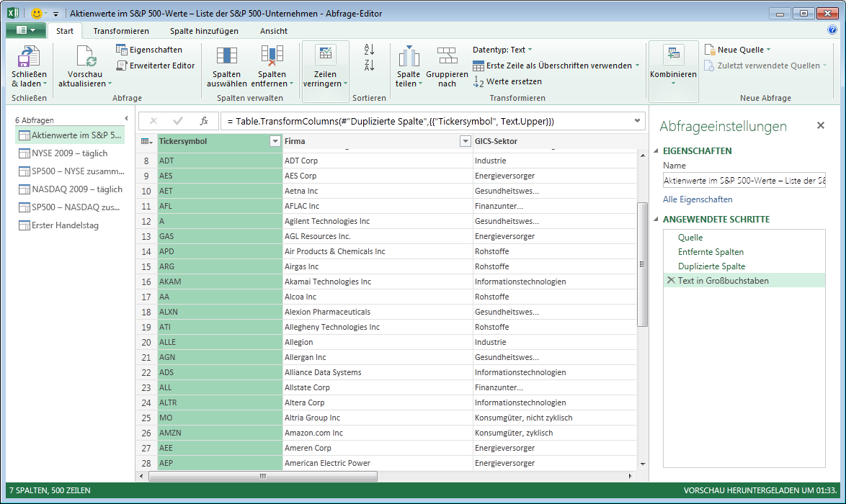This screenshot has height=504, width=846.
Task: Click Vorschau aktualisieren icon
Action: (x=85, y=57)
